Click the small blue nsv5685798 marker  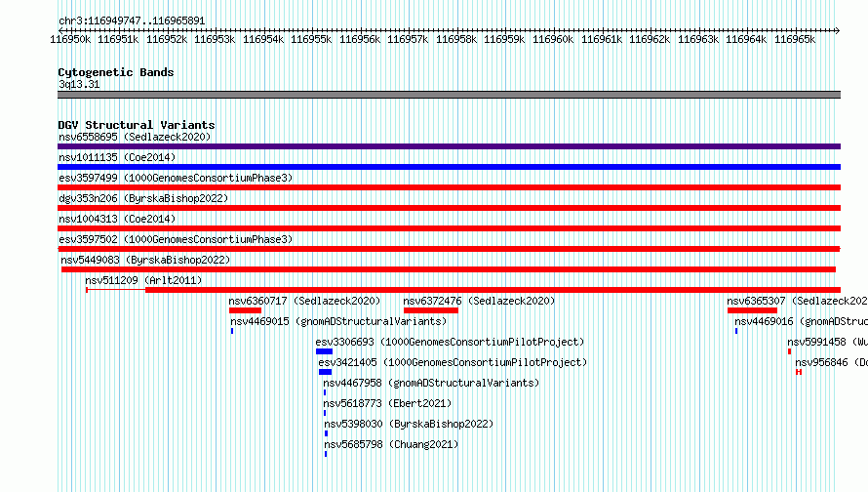pyautogui.click(x=326, y=454)
